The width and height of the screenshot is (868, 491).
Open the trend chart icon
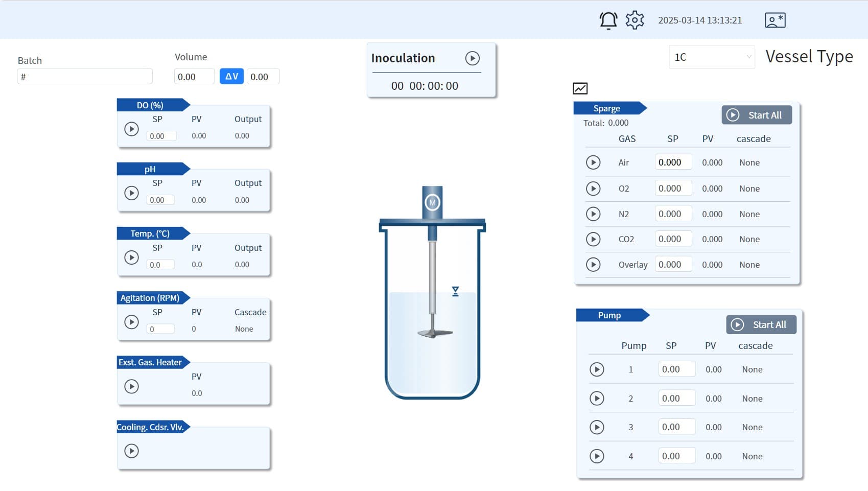click(580, 88)
